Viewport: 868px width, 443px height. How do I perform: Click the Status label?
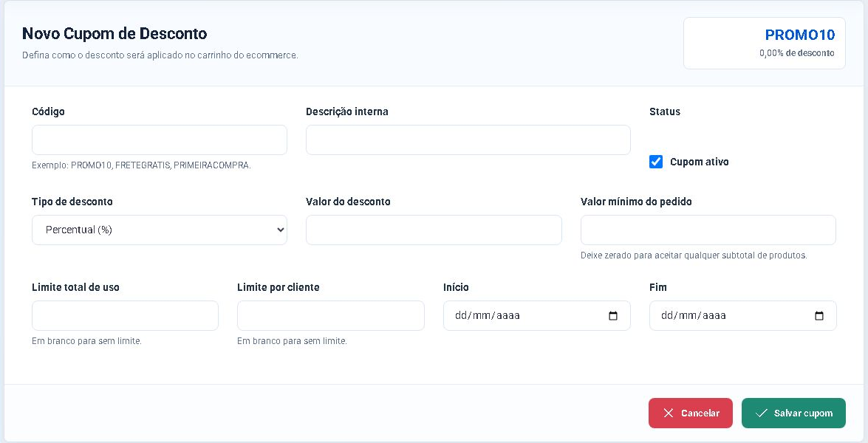[665, 111]
